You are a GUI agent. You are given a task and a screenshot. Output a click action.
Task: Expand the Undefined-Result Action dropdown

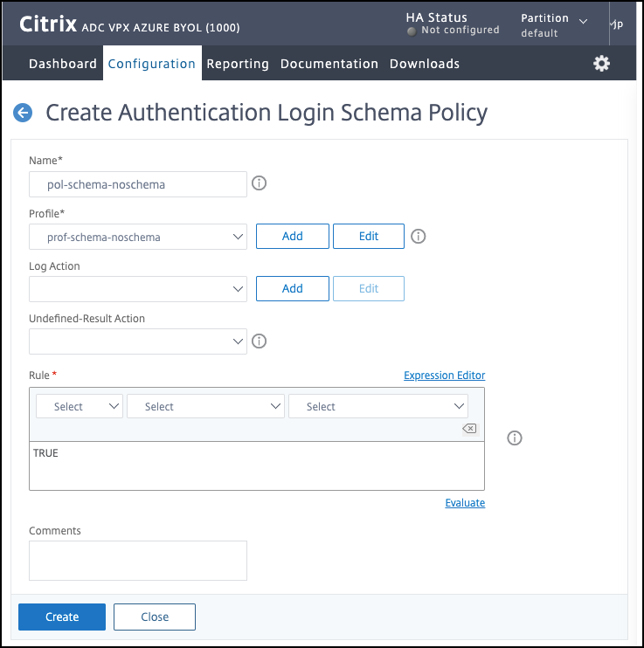138,341
